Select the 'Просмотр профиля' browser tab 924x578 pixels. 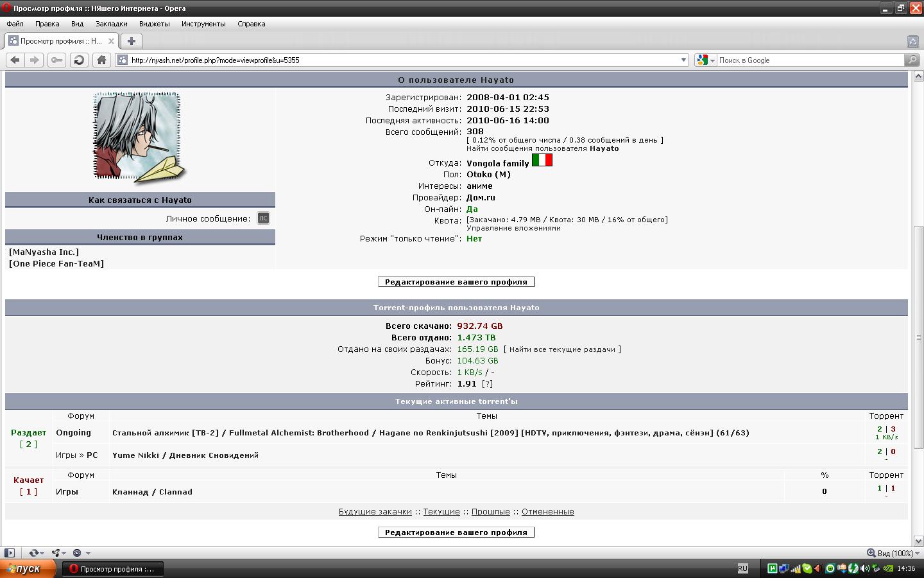click(x=61, y=41)
